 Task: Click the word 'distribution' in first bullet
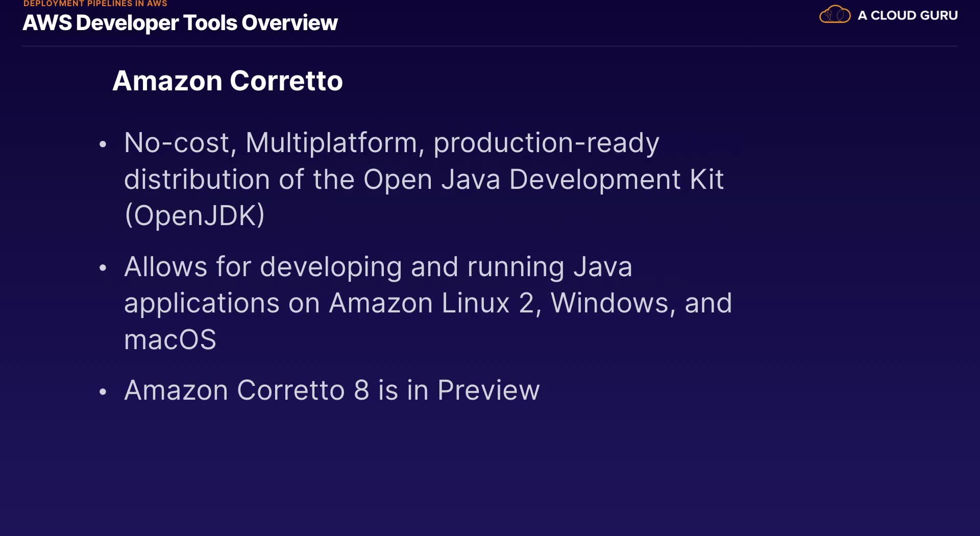197,180
